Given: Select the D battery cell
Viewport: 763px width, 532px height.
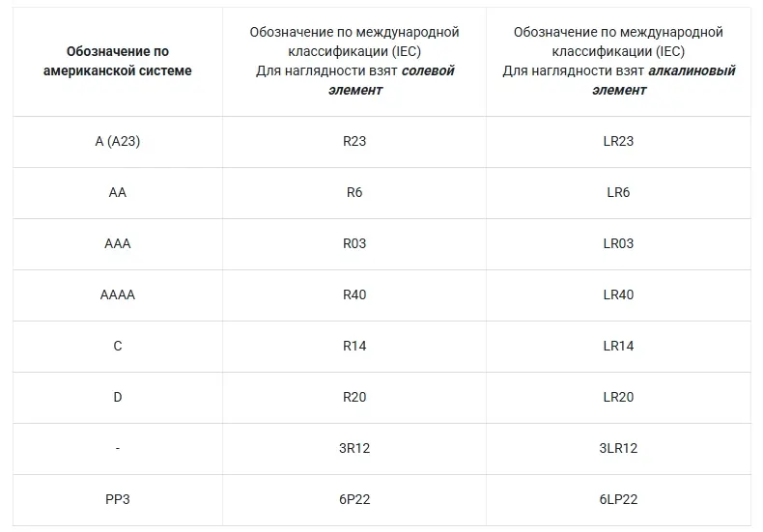Looking at the screenshot, I should pos(117,397).
